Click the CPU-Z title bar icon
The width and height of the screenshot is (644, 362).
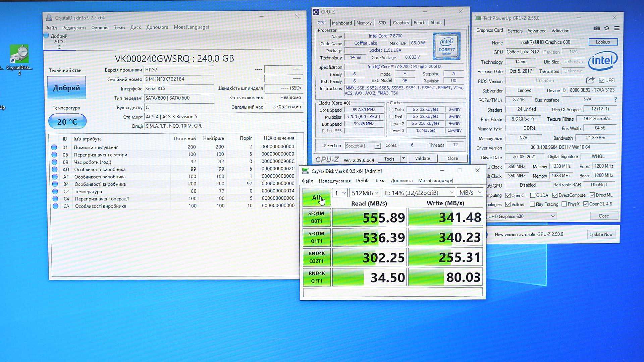point(316,12)
